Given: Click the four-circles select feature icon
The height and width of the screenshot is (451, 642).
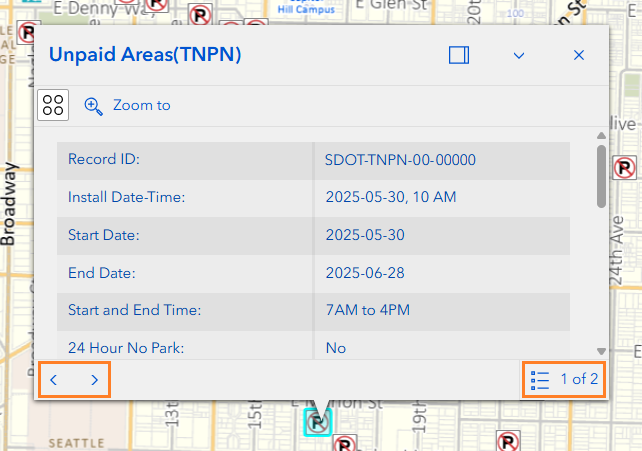Looking at the screenshot, I should tap(53, 106).
